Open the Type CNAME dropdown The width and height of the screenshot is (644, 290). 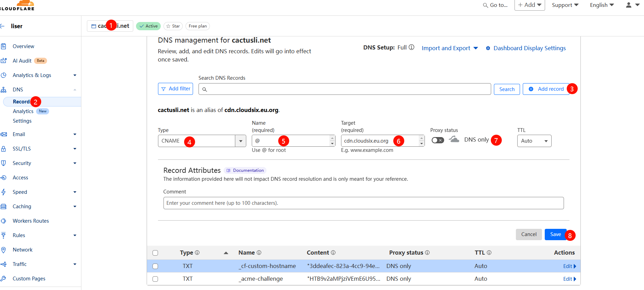(202, 141)
